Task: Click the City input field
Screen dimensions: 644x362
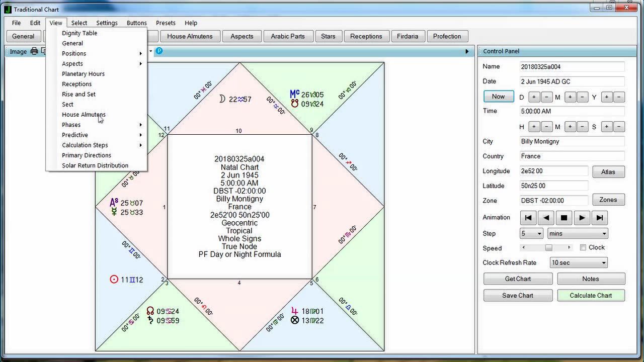Action: [x=572, y=141]
